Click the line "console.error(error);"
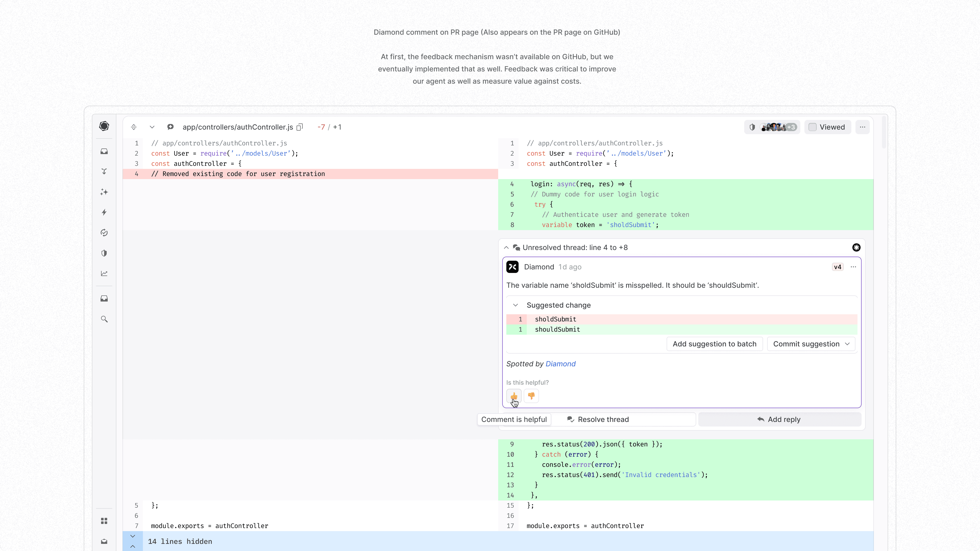The image size is (980, 551). [x=686, y=465]
